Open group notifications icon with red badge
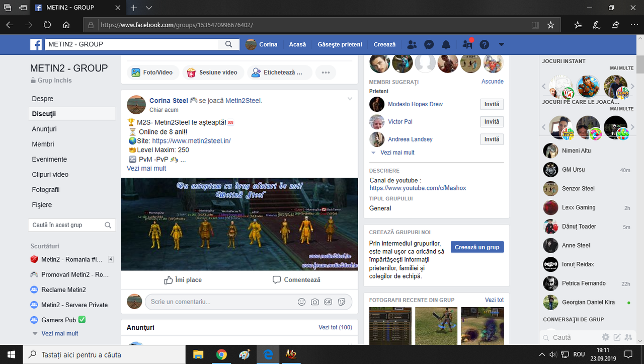Viewport: 644px width, 364px height. coord(467,44)
